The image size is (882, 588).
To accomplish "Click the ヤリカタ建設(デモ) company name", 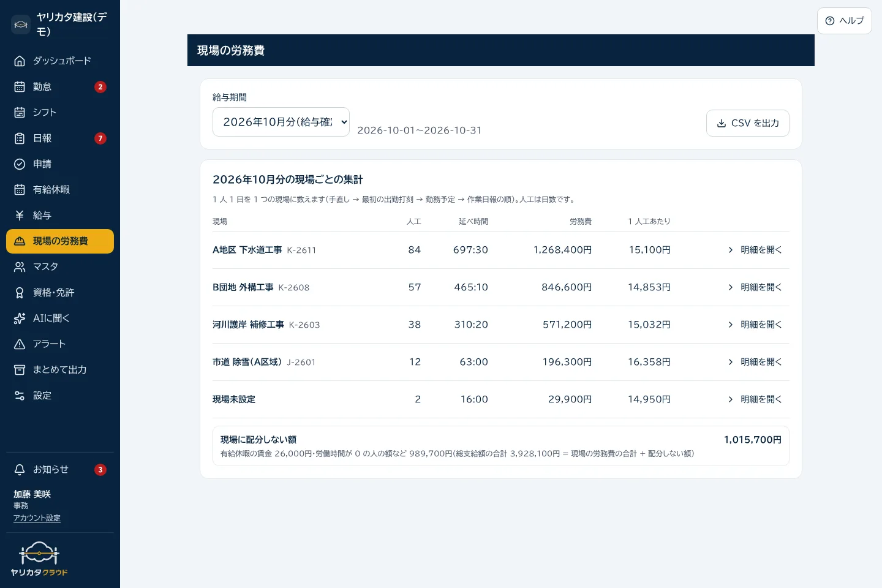I will [72, 24].
